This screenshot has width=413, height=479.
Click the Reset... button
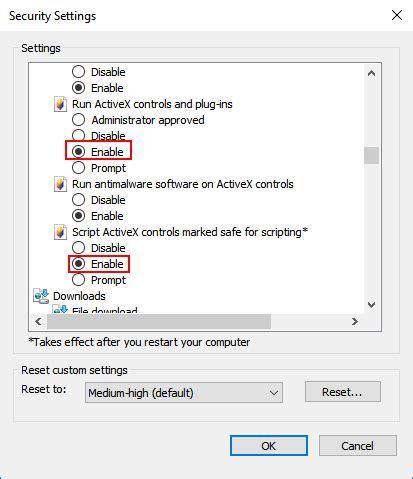point(343,392)
